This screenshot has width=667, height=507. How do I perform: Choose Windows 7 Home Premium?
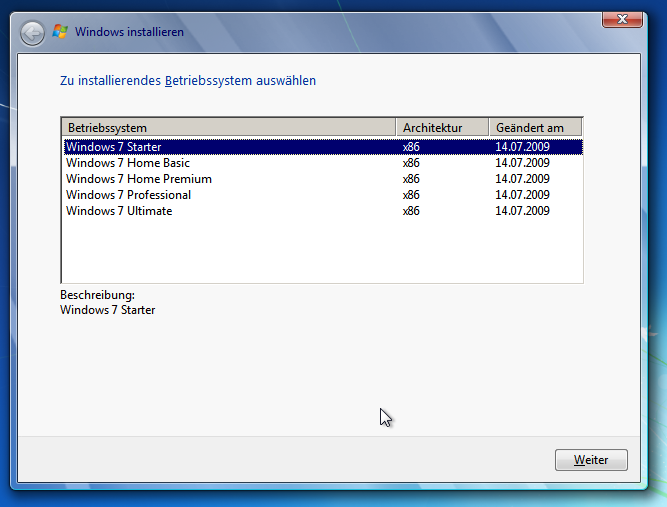(x=138, y=179)
